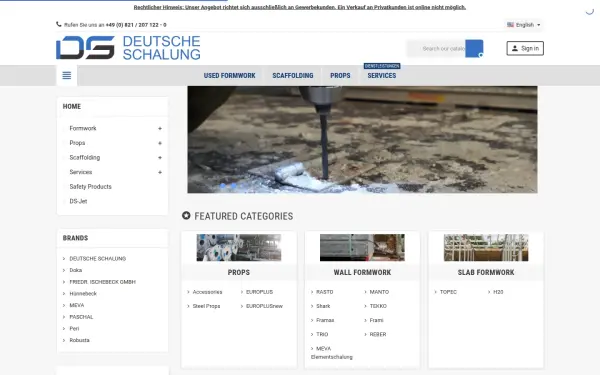This screenshot has height=375, width=600.
Task: Click the BRANDS heading
Action: point(75,238)
